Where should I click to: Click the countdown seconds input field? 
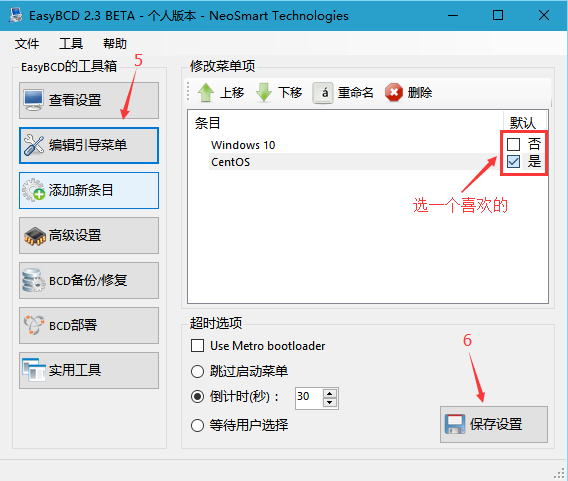click(x=309, y=398)
